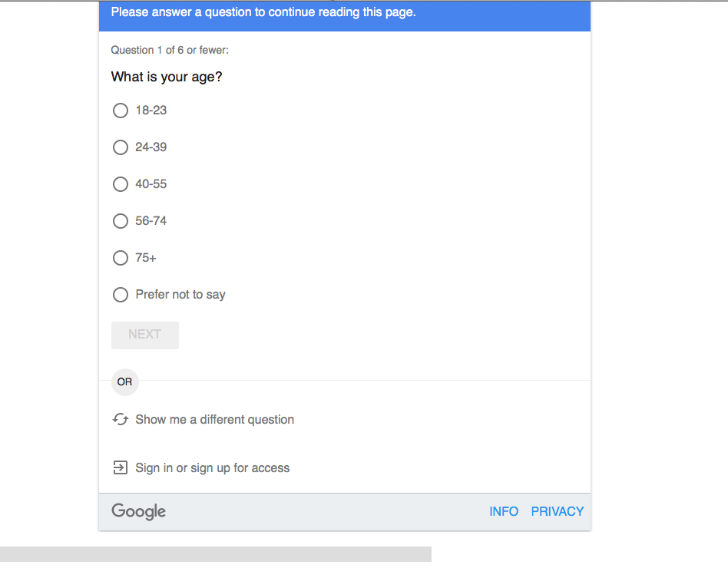Click the Google logo
The width and height of the screenshot is (728, 568).
tap(138, 511)
